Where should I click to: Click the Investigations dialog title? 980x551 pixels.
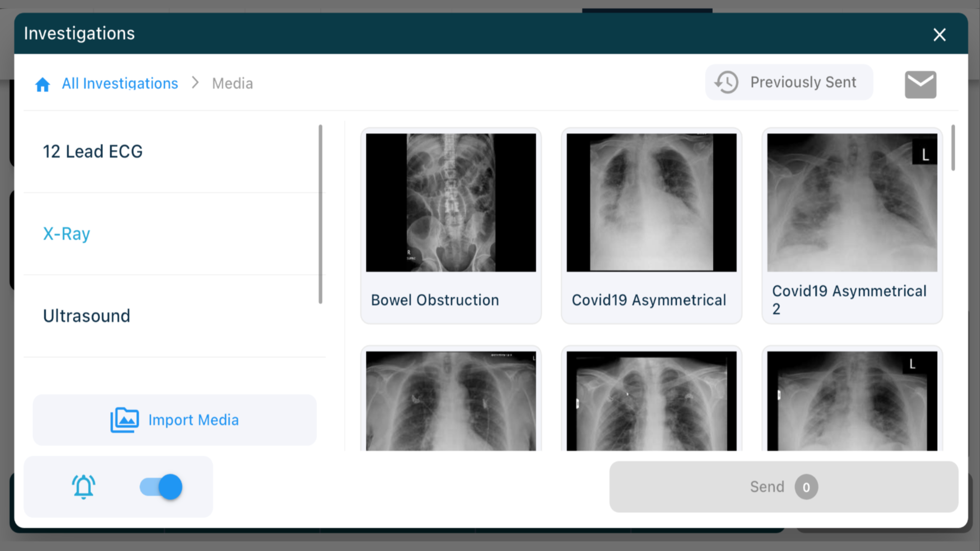[x=79, y=33]
